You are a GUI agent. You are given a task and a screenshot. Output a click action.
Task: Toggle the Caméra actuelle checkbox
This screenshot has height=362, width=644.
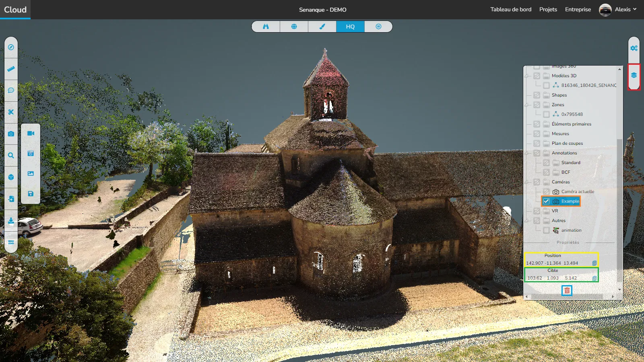coord(546,191)
